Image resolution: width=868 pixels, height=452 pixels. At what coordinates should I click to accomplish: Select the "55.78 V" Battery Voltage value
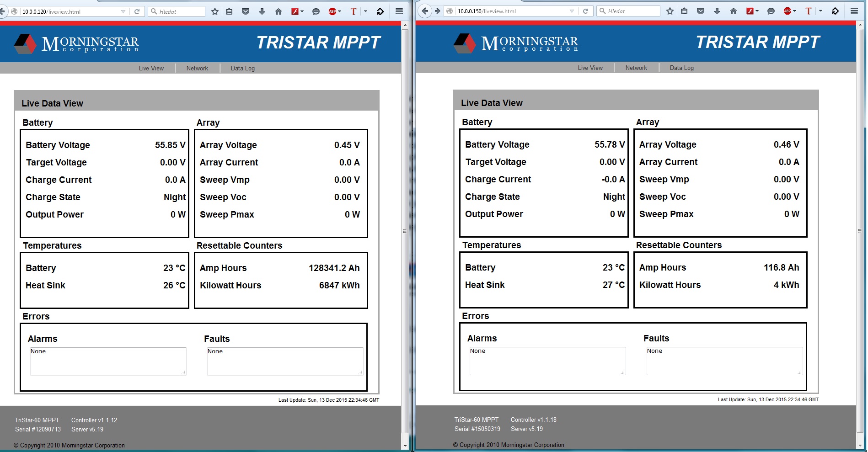click(x=610, y=144)
